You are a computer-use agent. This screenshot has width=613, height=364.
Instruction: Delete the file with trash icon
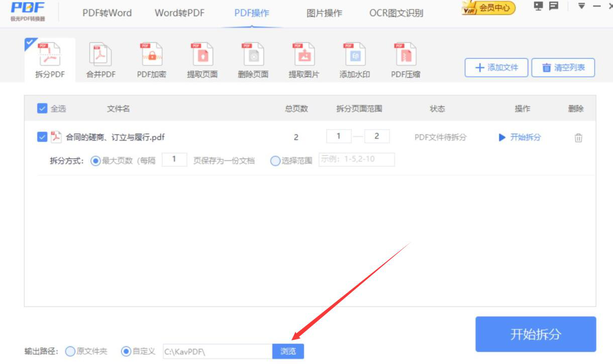(578, 138)
